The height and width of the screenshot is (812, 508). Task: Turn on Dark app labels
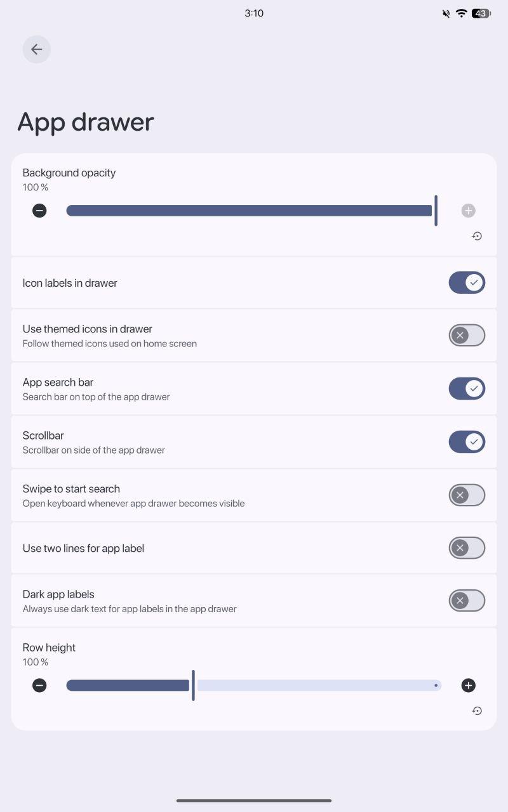click(x=467, y=601)
